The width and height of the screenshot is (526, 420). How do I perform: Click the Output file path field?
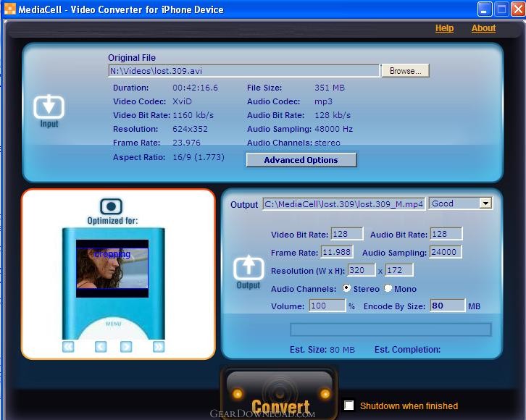(344, 203)
